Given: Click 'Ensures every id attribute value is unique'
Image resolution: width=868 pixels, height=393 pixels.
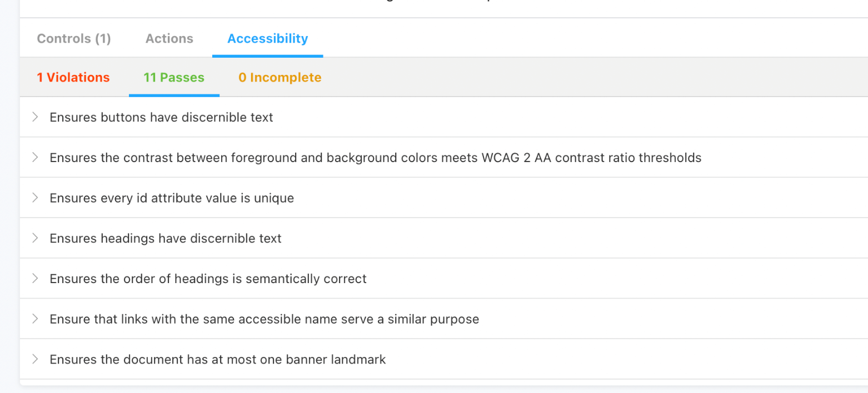Looking at the screenshot, I should click(x=172, y=198).
